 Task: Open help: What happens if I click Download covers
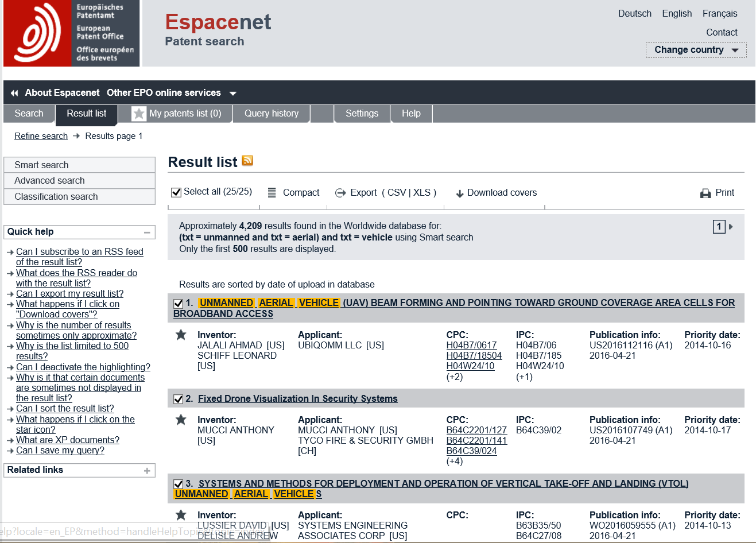[x=68, y=309]
